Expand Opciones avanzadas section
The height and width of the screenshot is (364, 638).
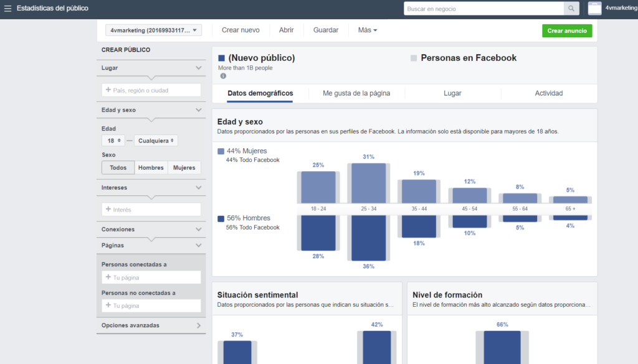coord(151,325)
